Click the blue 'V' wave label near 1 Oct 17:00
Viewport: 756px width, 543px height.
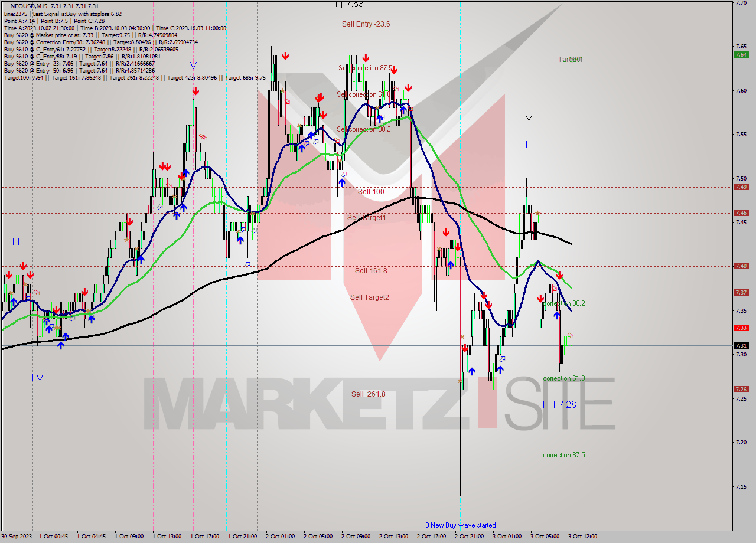[x=193, y=64]
